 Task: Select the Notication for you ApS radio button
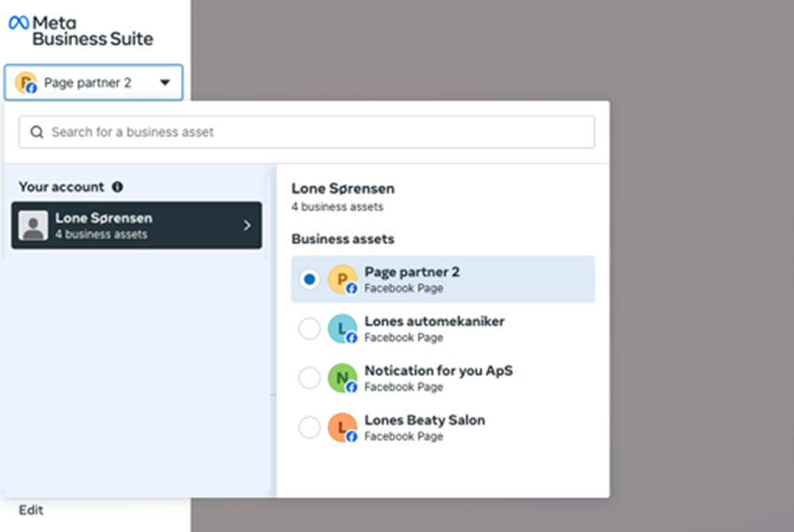[x=310, y=378]
